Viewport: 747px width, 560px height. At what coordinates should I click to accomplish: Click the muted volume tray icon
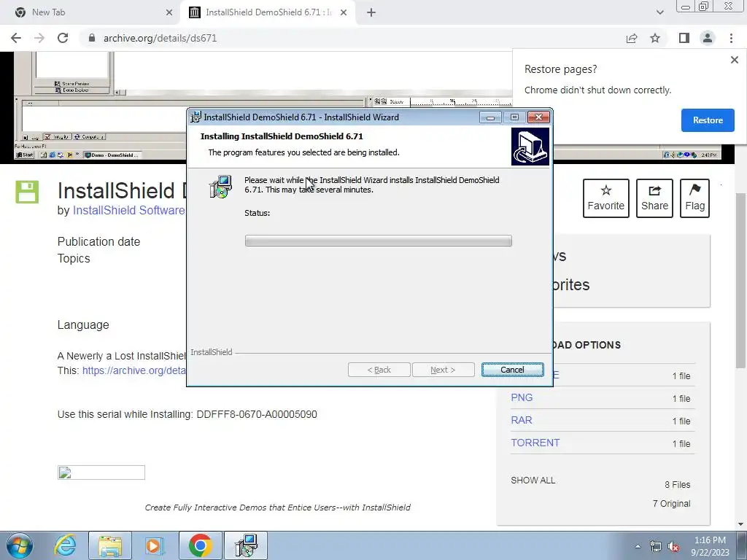tap(673, 547)
